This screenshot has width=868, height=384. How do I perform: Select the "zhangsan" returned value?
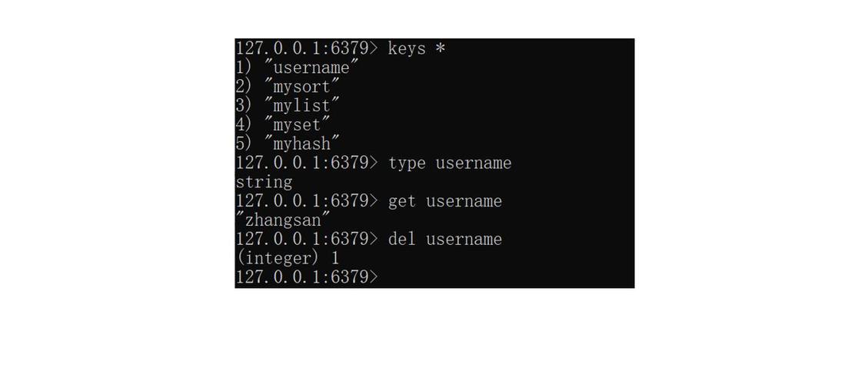point(283,220)
